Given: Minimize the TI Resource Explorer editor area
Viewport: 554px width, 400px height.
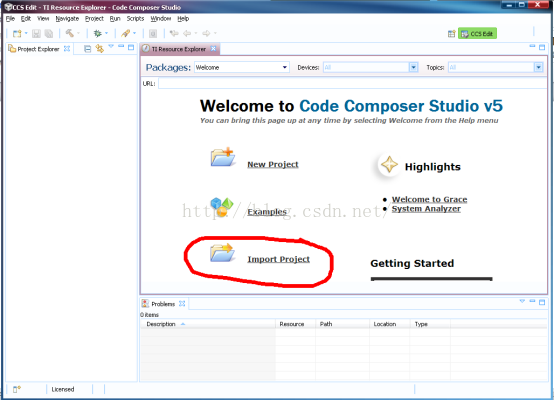Looking at the screenshot, I should tap(532, 46).
